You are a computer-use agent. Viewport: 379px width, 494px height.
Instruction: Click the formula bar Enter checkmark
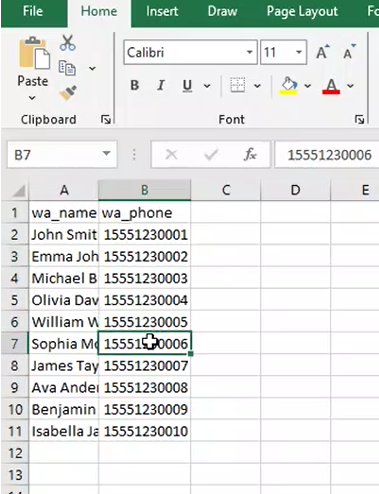(211, 155)
